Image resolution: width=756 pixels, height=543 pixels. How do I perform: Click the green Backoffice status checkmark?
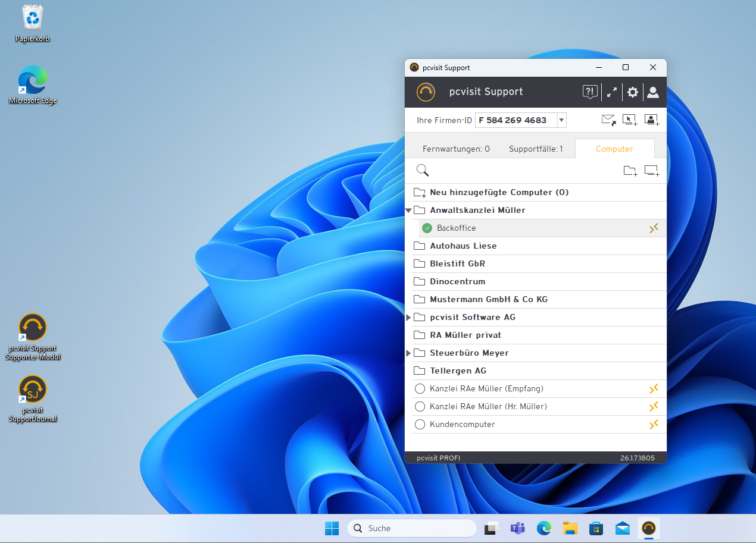coord(427,228)
